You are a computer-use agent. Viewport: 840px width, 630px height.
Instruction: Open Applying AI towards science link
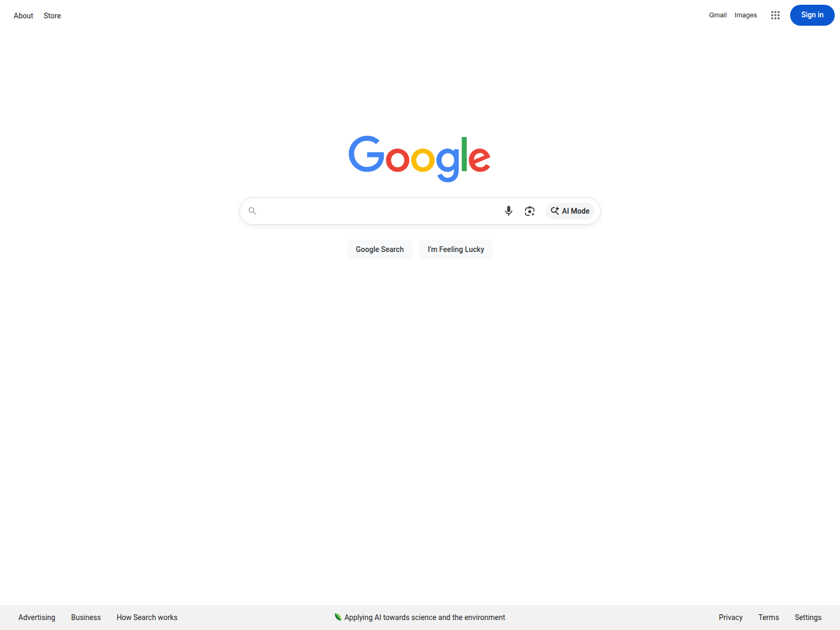(424, 617)
